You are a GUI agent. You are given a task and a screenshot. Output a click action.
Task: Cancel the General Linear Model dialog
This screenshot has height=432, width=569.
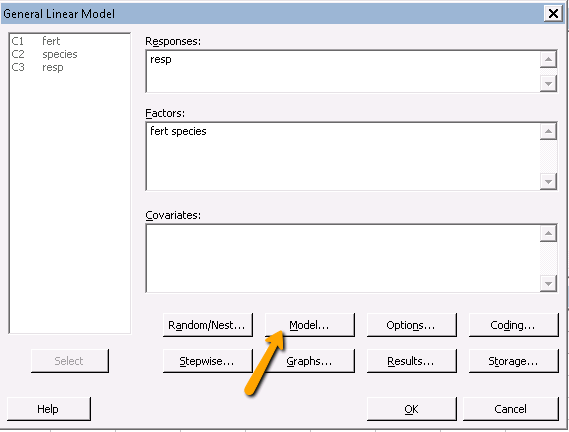pyautogui.click(x=511, y=409)
